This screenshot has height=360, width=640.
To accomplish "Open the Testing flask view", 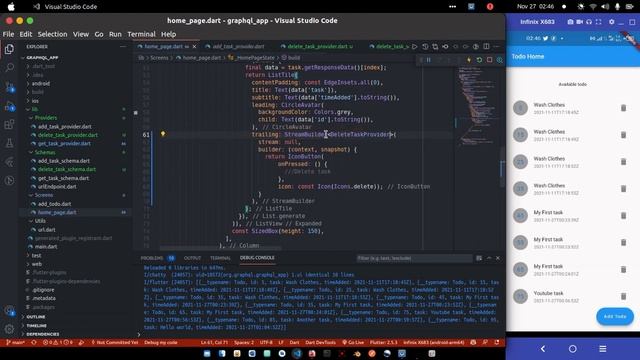I will 9,143.
